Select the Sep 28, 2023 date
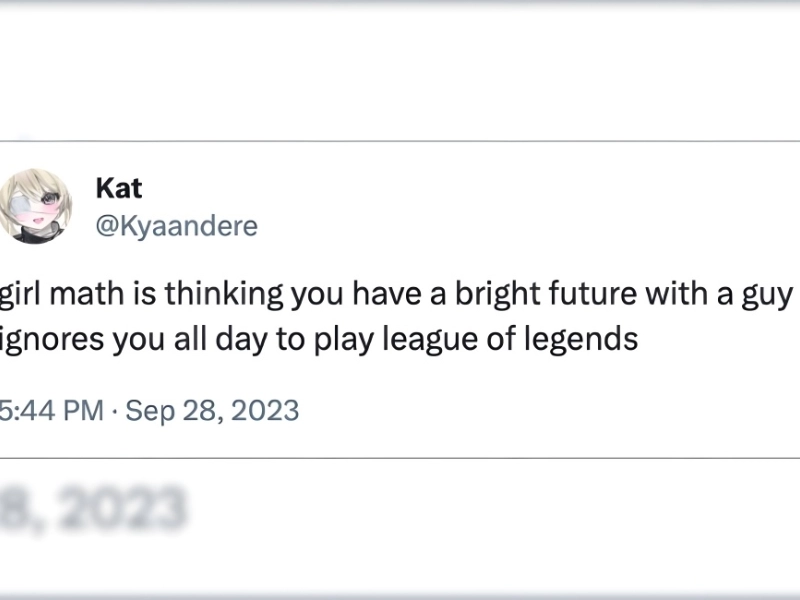This screenshot has width=800, height=600. point(212,410)
